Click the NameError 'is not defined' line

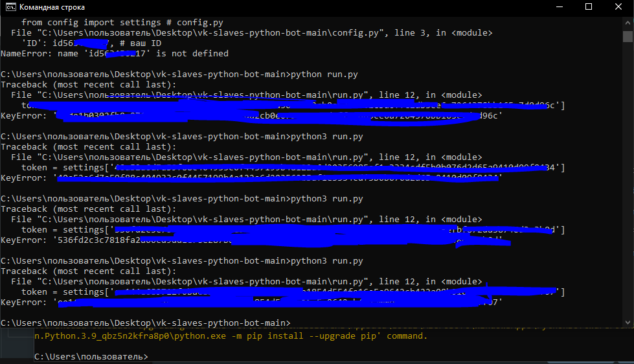[x=115, y=53]
